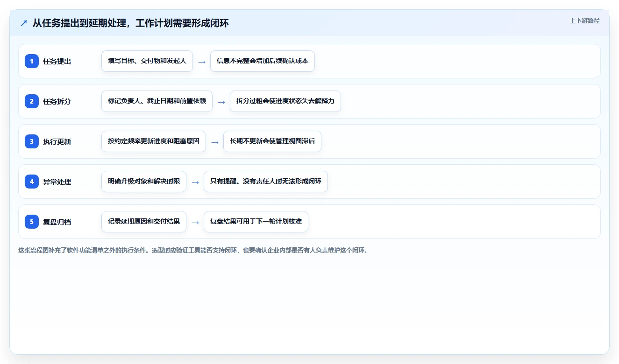Click the 任务提出 step label

tap(57, 61)
